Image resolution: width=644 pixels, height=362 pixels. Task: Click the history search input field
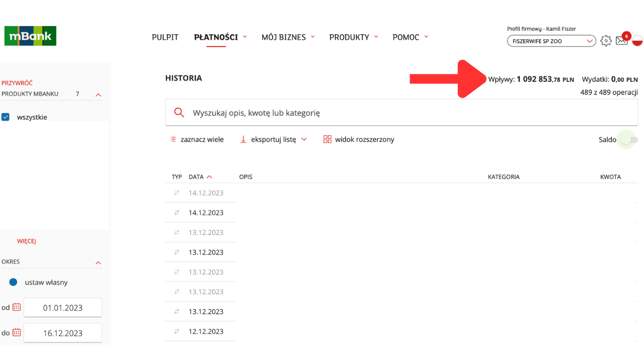tap(401, 113)
